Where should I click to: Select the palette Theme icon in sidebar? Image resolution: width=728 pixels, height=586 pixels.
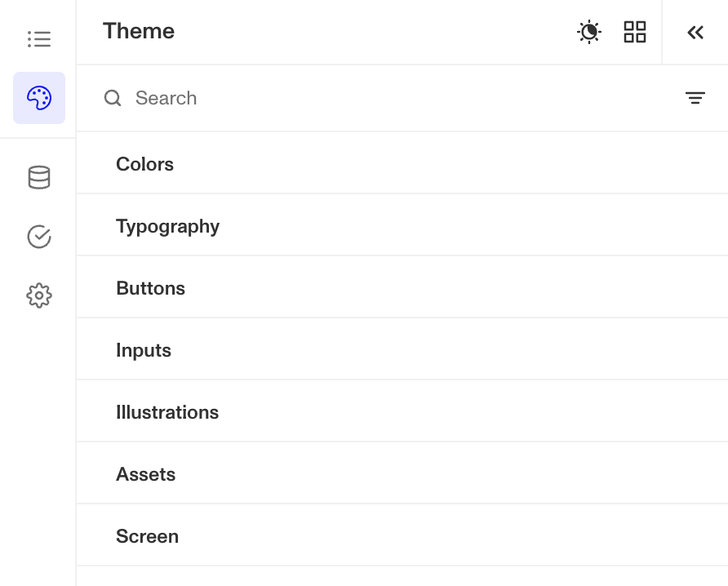click(38, 97)
